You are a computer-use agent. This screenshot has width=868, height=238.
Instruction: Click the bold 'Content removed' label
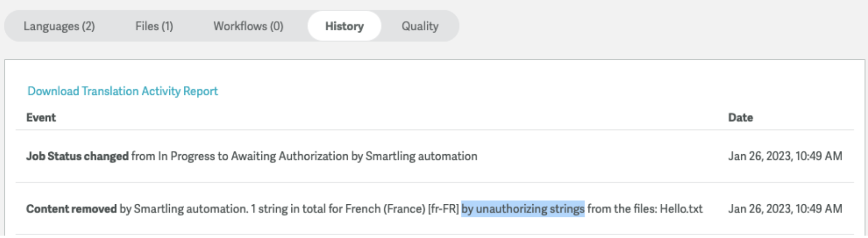71,209
